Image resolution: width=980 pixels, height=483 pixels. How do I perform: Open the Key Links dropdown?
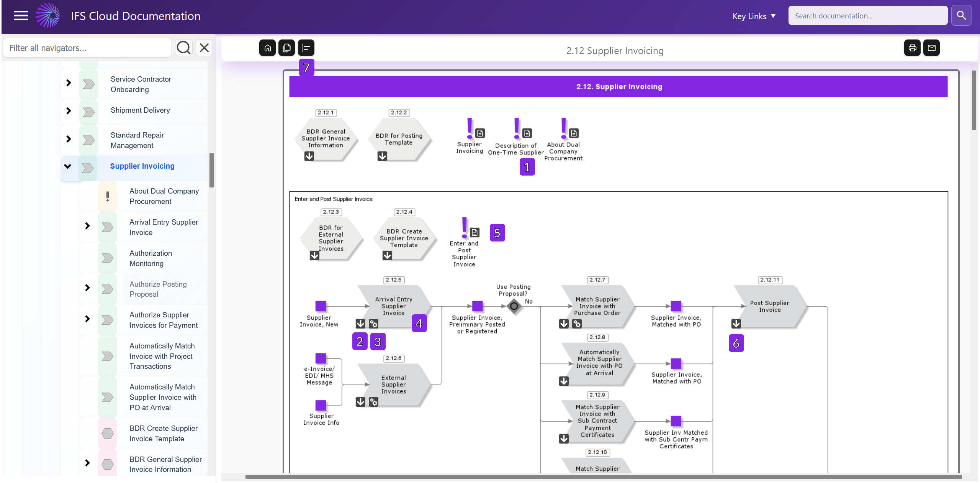[x=754, y=16]
